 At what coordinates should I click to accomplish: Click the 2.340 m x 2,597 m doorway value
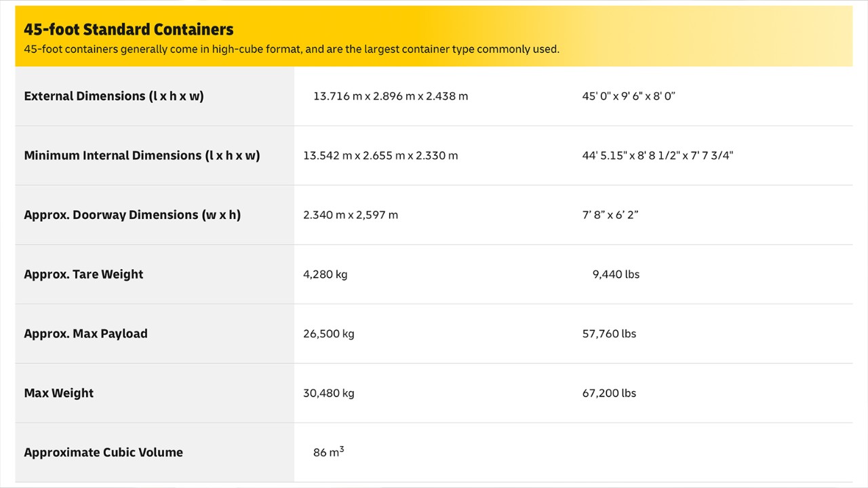pos(351,215)
